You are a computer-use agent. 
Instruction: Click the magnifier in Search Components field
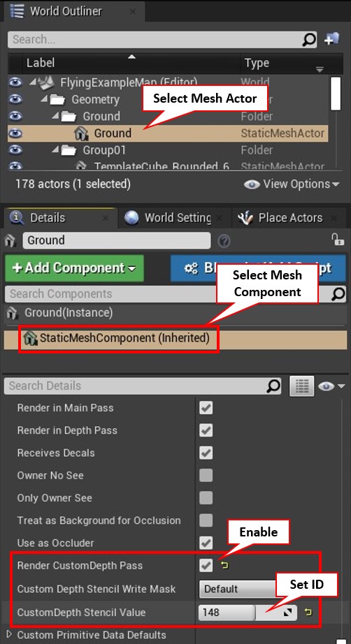pos(338,293)
